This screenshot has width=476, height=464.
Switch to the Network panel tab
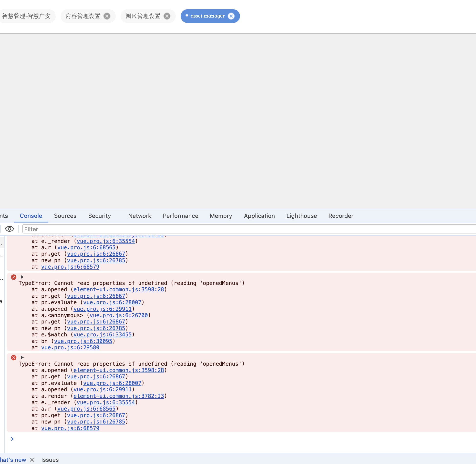[140, 216]
